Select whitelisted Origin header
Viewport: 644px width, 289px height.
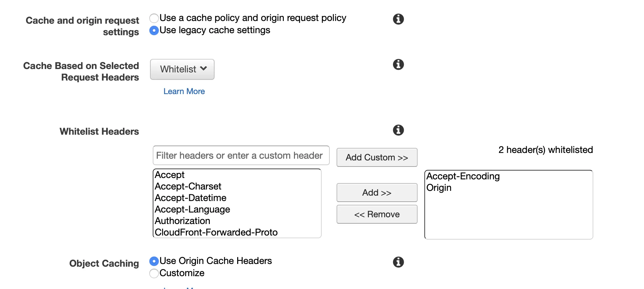coord(439,188)
